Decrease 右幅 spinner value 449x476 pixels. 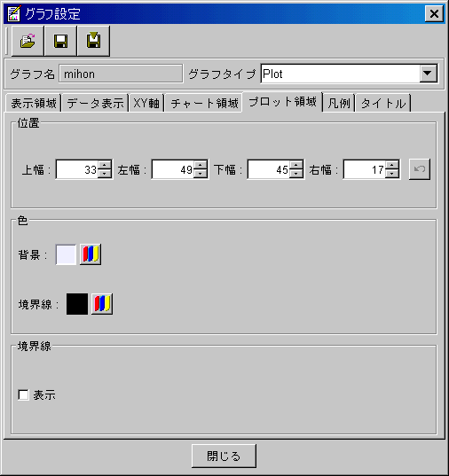pyautogui.click(x=392, y=174)
